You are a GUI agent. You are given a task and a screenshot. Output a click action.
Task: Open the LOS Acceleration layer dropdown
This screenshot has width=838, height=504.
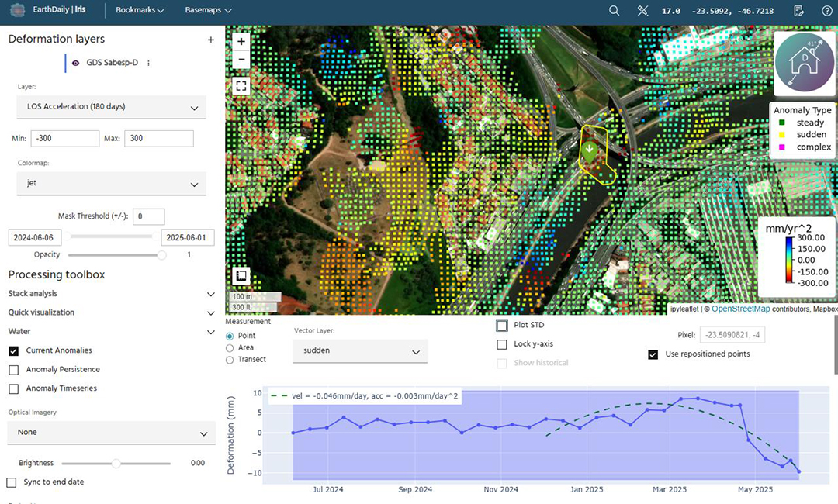click(112, 107)
